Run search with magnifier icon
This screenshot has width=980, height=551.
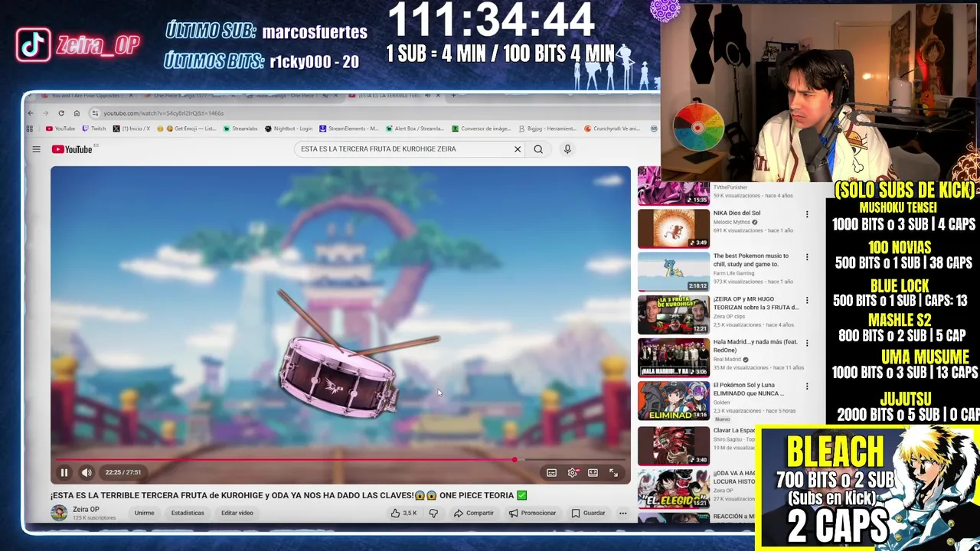(538, 149)
